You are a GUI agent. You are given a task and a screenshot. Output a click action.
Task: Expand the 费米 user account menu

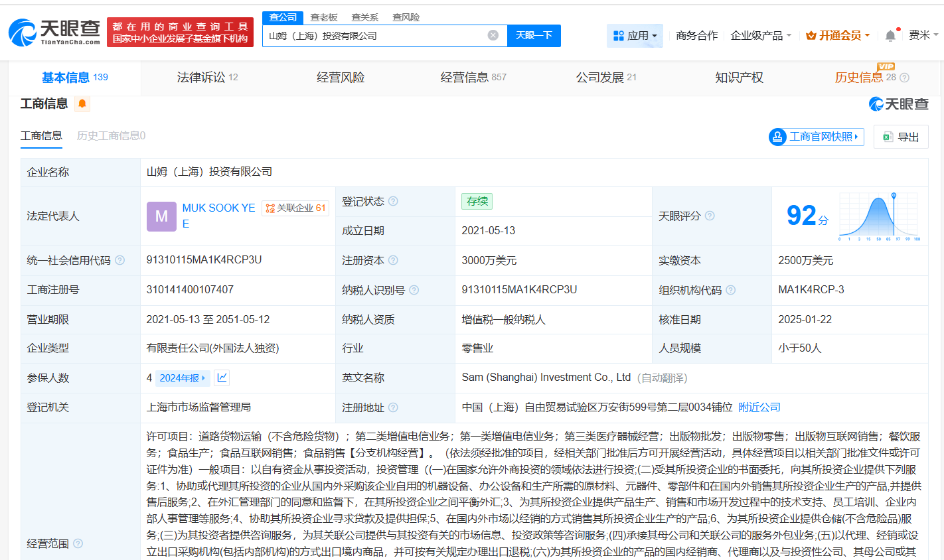[923, 35]
